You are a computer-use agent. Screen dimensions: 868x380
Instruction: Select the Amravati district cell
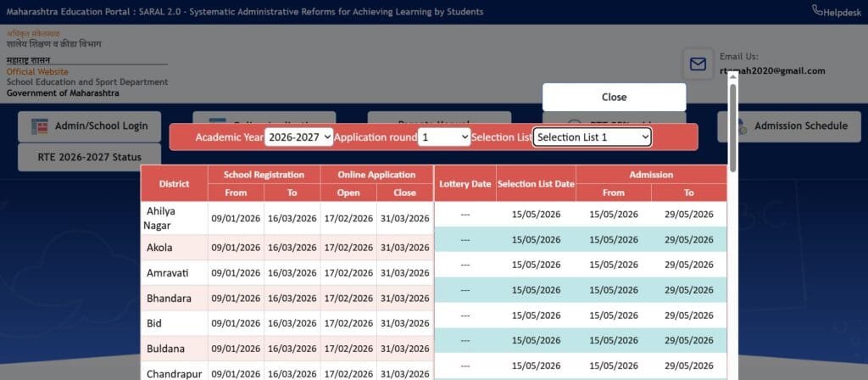175,272
